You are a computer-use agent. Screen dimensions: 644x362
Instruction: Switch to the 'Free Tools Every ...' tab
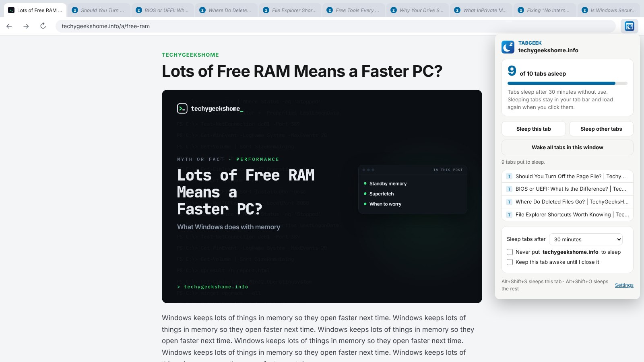point(353,10)
